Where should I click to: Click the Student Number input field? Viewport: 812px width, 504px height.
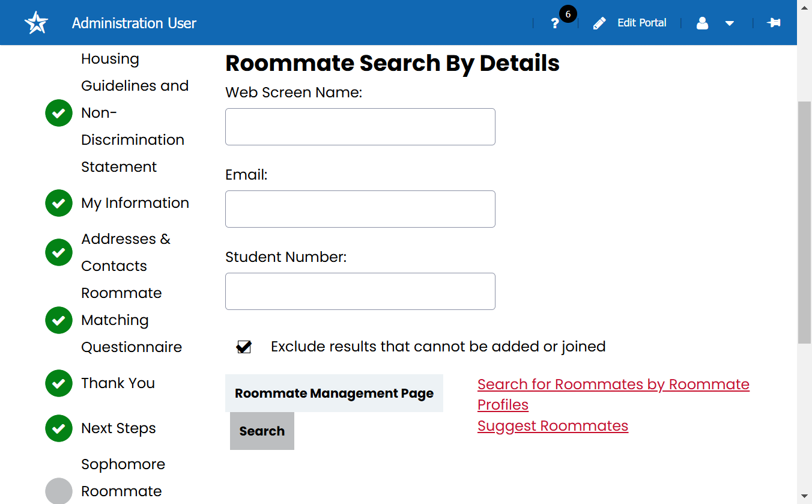(360, 291)
